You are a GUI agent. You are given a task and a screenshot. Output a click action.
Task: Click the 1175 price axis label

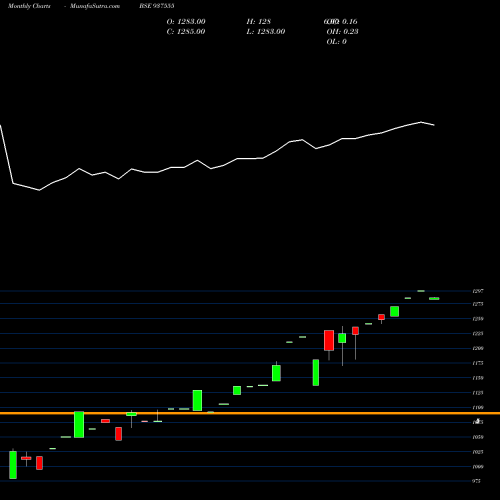pos(478,363)
